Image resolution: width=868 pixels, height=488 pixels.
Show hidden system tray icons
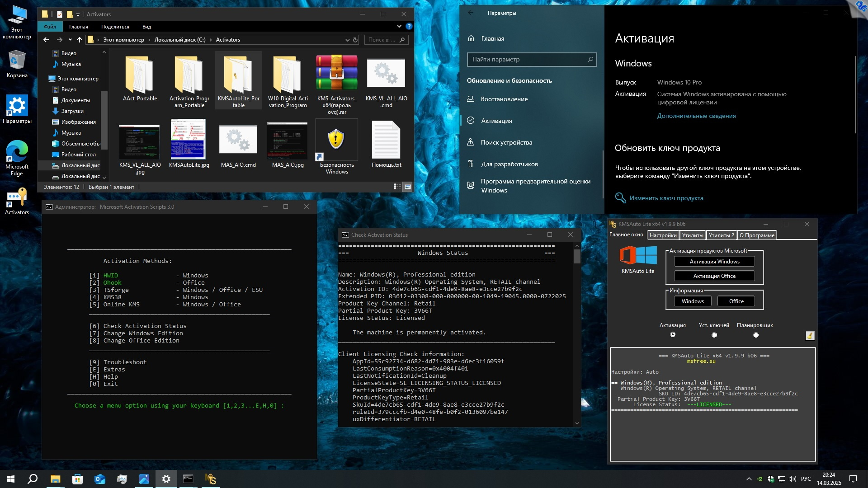pyautogui.click(x=749, y=479)
